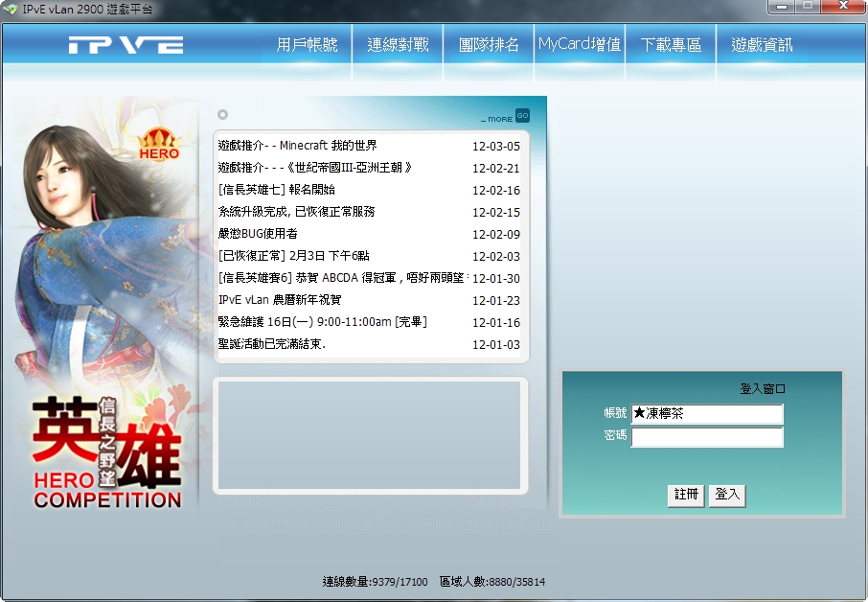Open news item [信長英雄七] 報名開始
The image size is (868, 602).
coord(276,190)
